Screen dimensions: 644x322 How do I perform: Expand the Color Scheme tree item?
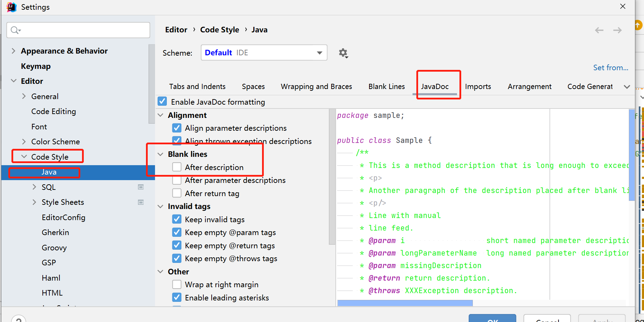click(23, 142)
